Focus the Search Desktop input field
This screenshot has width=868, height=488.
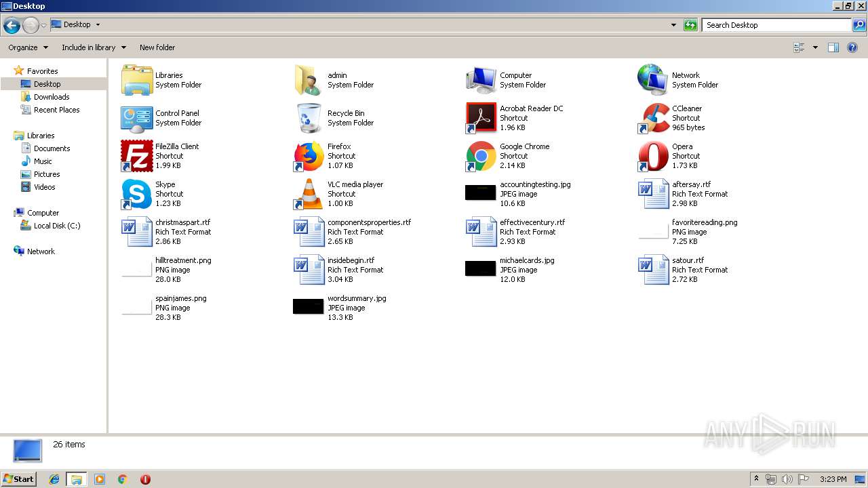pos(776,25)
